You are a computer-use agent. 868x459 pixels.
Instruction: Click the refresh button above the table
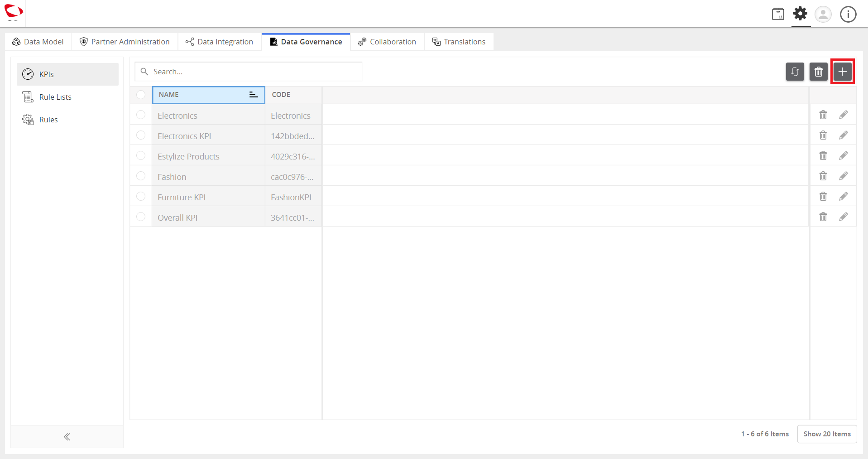795,72
